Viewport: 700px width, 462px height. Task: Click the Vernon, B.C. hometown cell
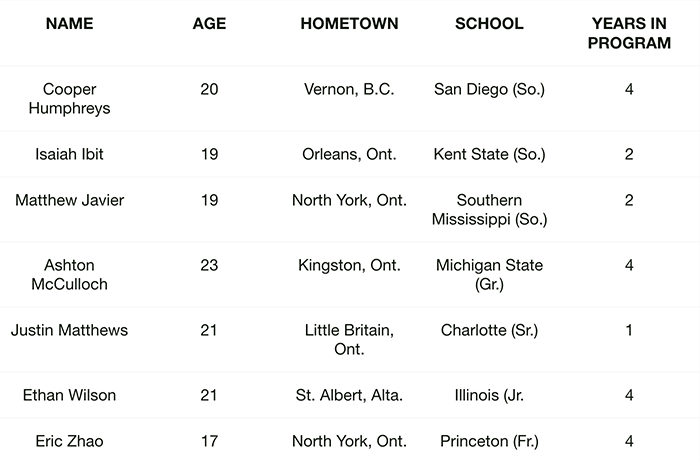(349, 90)
